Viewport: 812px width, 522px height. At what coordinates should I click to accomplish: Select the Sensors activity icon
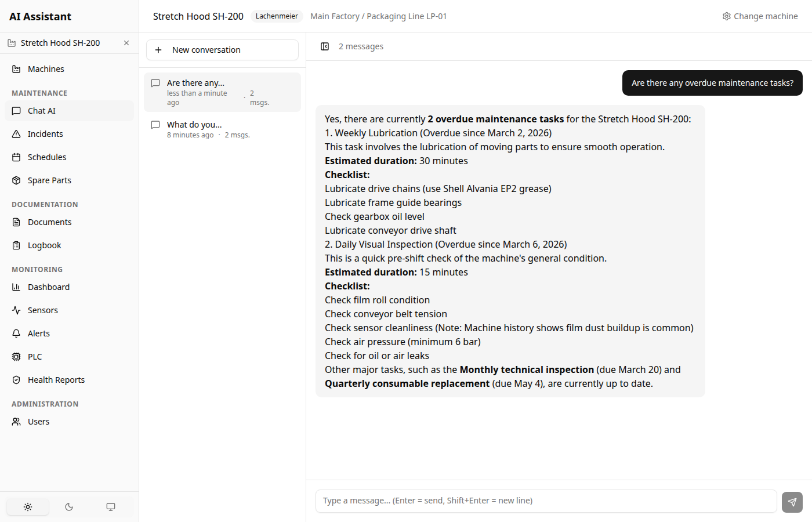[16, 310]
